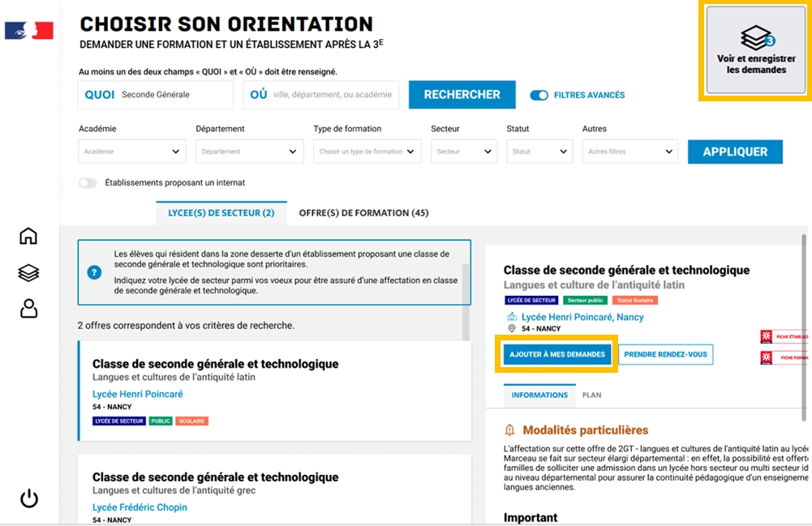Click the results list vertical scrollbar
812x526 pixels.
(x=466, y=300)
